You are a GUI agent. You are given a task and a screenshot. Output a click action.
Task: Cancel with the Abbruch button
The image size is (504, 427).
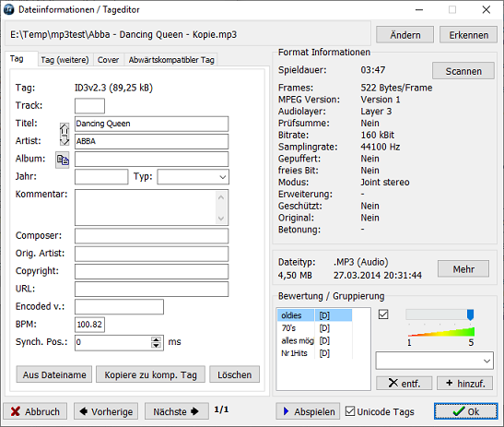(x=35, y=411)
